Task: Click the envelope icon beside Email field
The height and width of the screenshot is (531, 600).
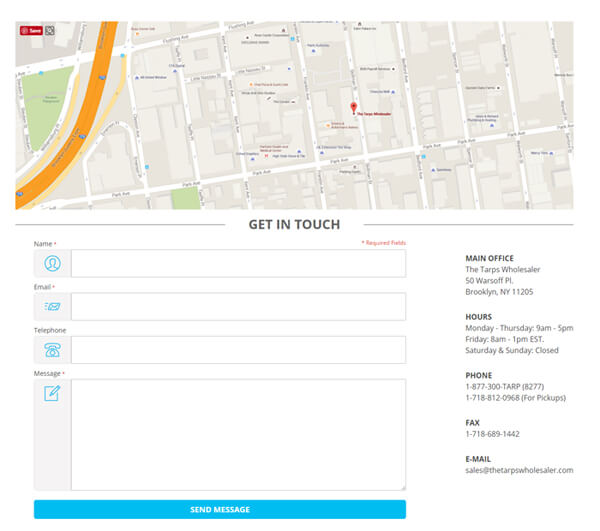Action: pyautogui.click(x=52, y=306)
